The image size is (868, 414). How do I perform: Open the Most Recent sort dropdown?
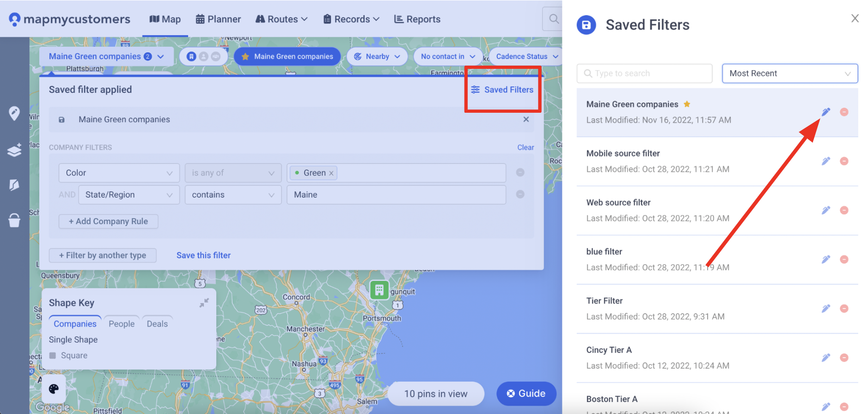(790, 73)
